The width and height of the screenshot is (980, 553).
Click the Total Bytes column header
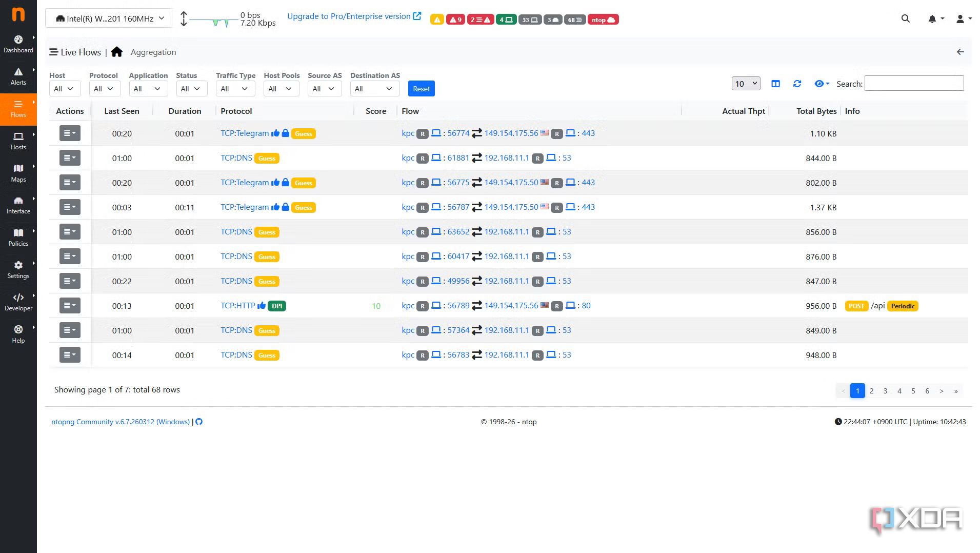[816, 111]
